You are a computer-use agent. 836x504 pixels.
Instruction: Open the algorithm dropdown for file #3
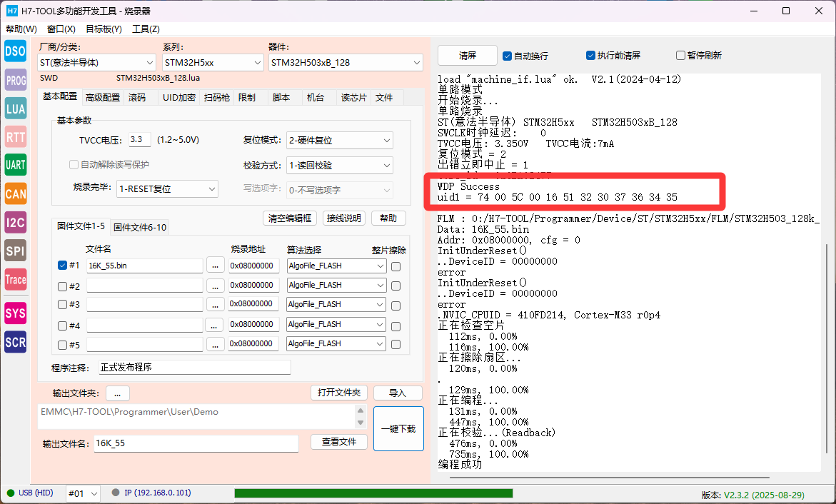click(336, 304)
